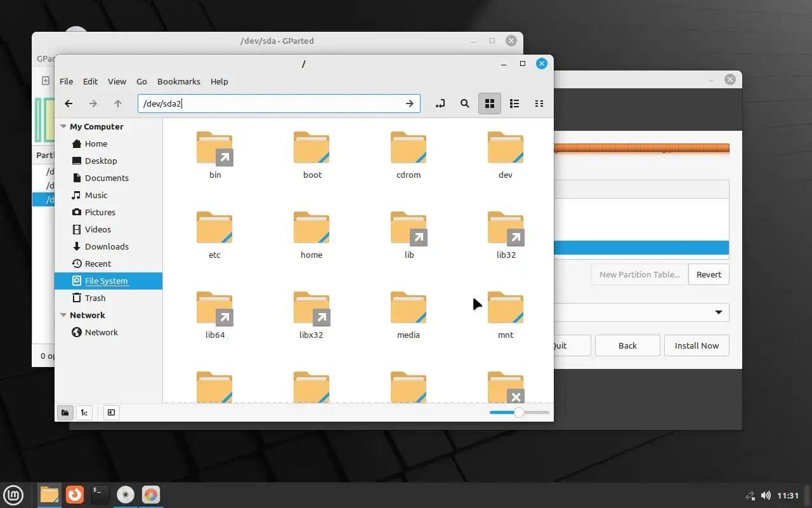
Task: Open the etc folder
Action: click(x=214, y=236)
